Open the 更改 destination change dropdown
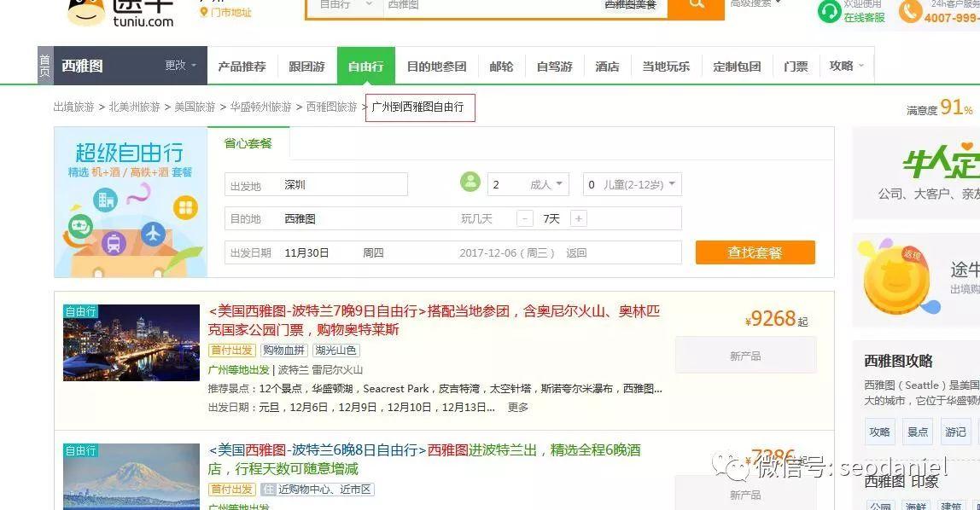Image resolution: width=980 pixels, height=510 pixels. [x=181, y=65]
